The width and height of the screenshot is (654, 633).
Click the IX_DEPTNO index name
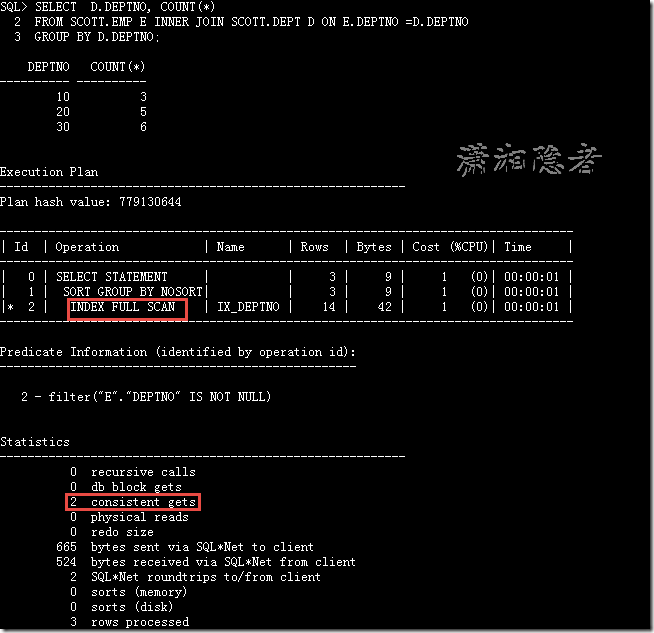pos(248,307)
